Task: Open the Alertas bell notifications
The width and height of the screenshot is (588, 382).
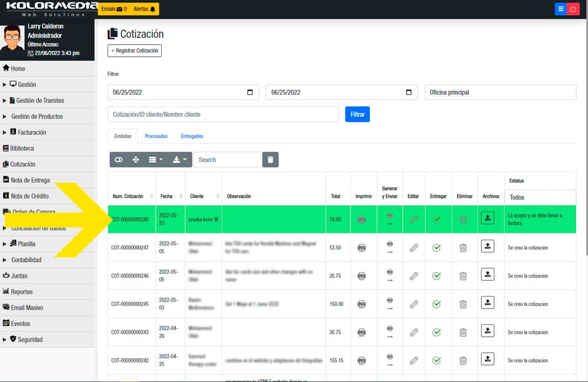Action: pos(145,9)
